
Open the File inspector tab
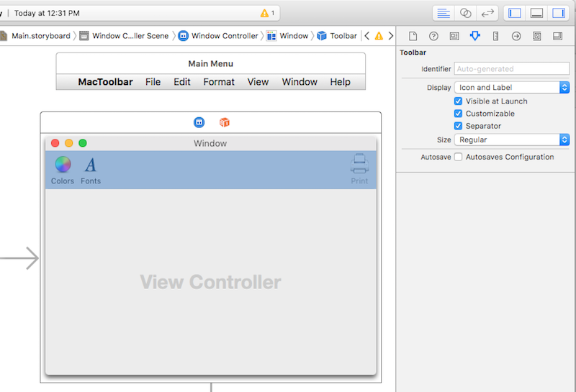tap(413, 36)
